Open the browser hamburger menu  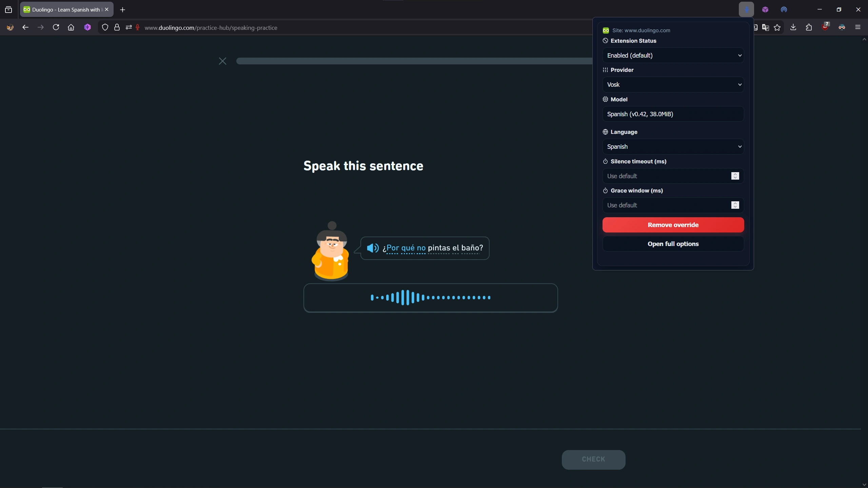[858, 27]
